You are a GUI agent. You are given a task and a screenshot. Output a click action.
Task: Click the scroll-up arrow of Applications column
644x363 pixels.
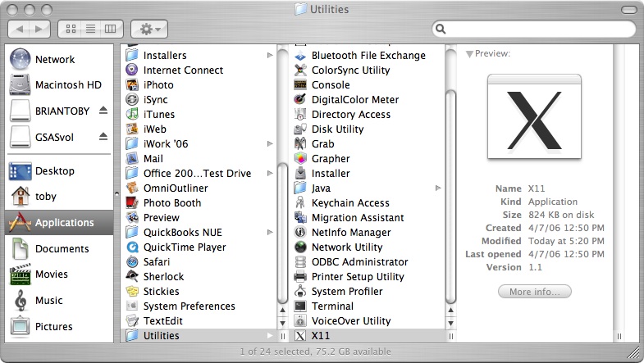tap(282, 311)
